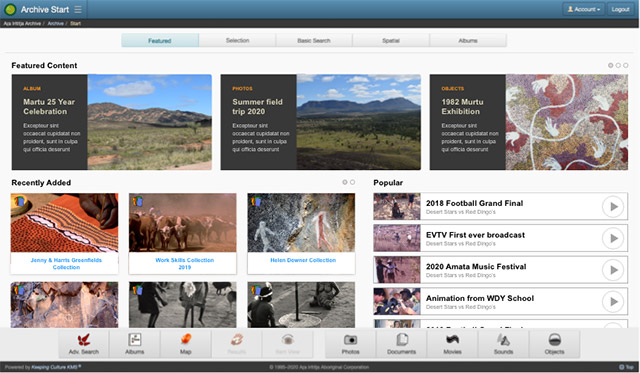Play 2020 Amata Music Festival
Screen dimensions: 640x373
[x=613, y=270]
